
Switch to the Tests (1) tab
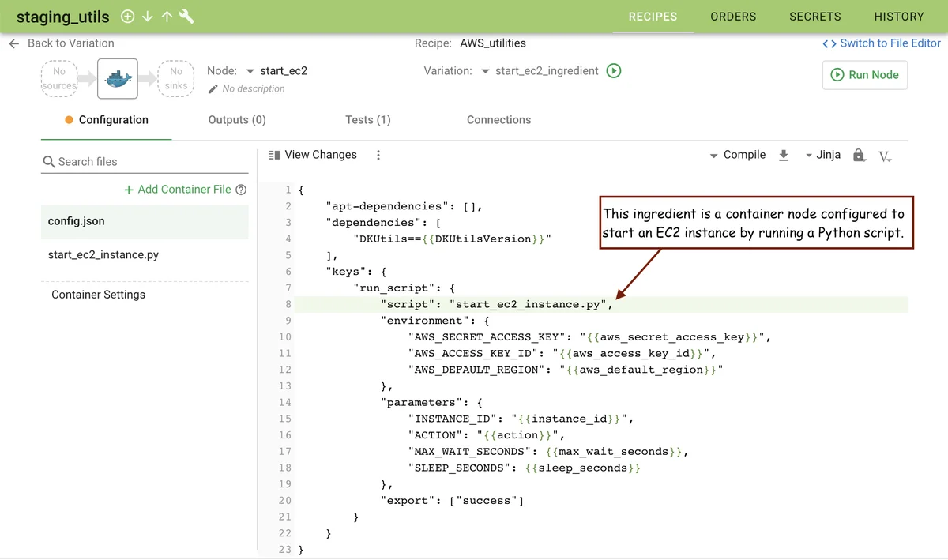pyautogui.click(x=367, y=120)
